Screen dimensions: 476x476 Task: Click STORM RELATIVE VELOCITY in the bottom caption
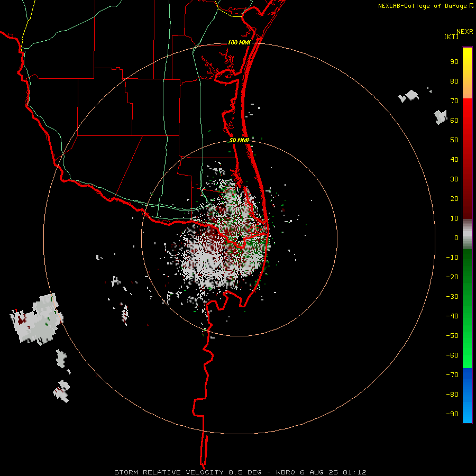169,472
